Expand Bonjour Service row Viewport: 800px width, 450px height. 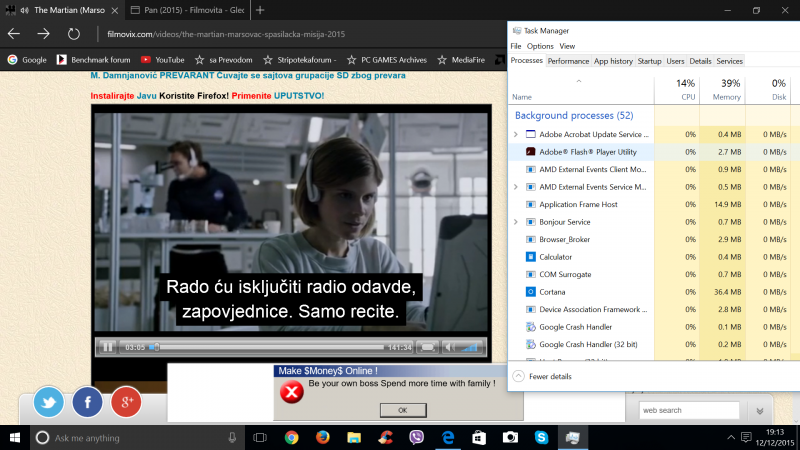pyautogui.click(x=516, y=222)
